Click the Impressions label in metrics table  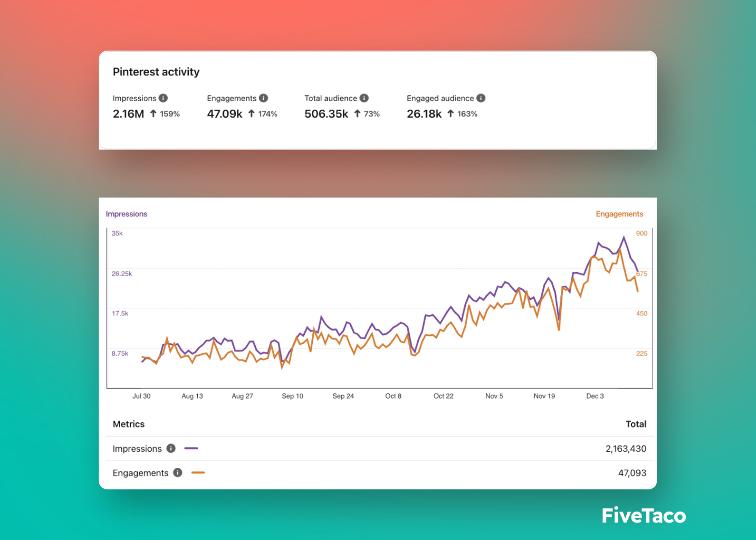point(137,449)
